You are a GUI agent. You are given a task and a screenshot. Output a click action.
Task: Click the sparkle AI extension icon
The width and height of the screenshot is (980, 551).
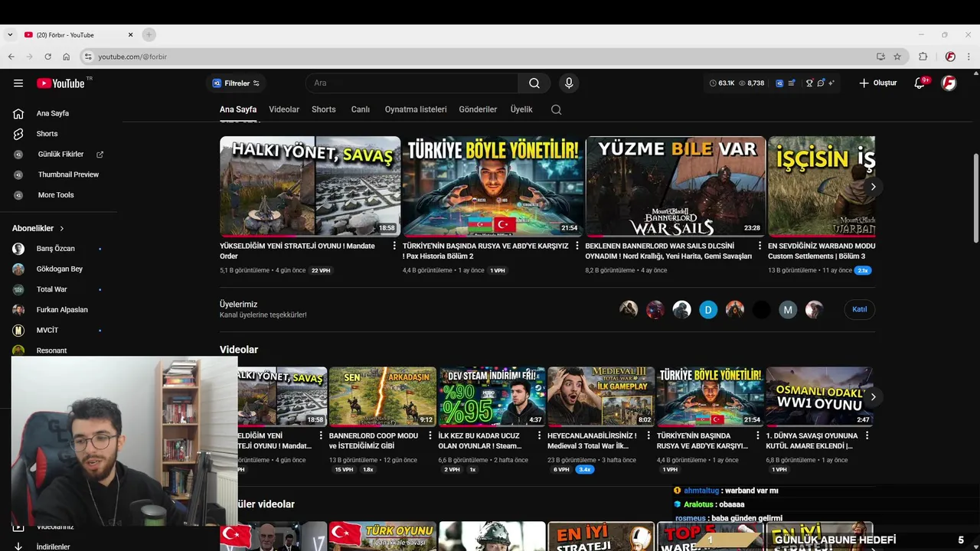(831, 83)
